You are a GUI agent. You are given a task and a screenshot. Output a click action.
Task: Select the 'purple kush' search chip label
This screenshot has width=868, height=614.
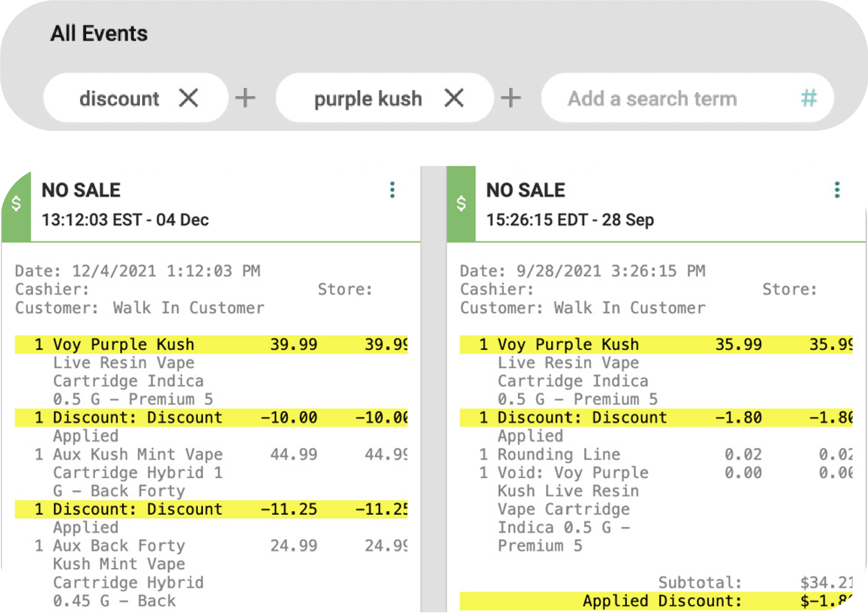coord(368,99)
